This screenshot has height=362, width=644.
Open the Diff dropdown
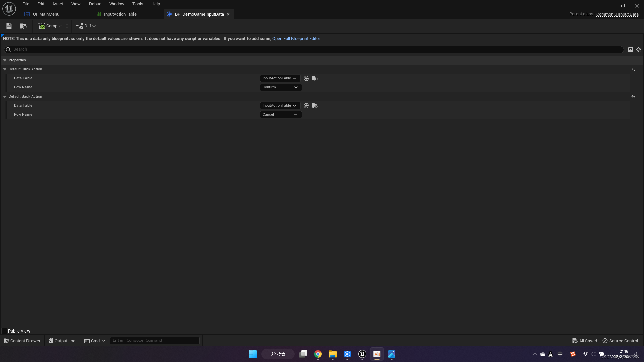point(86,26)
